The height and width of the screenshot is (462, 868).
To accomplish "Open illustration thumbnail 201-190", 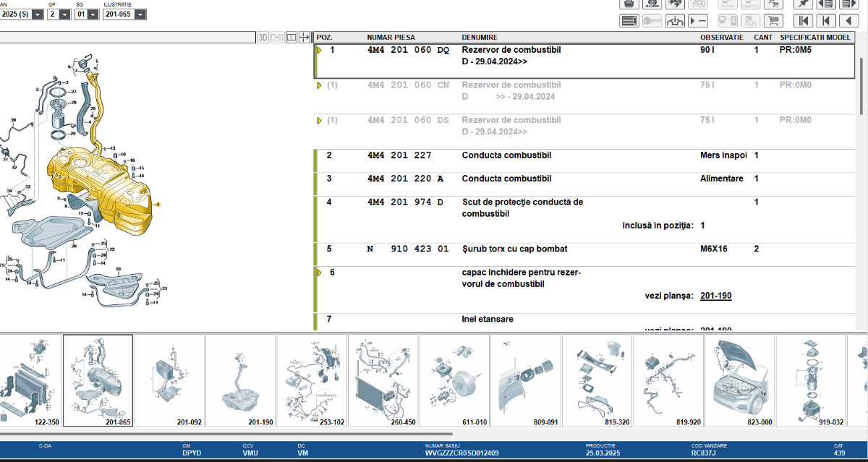I will (x=240, y=380).
